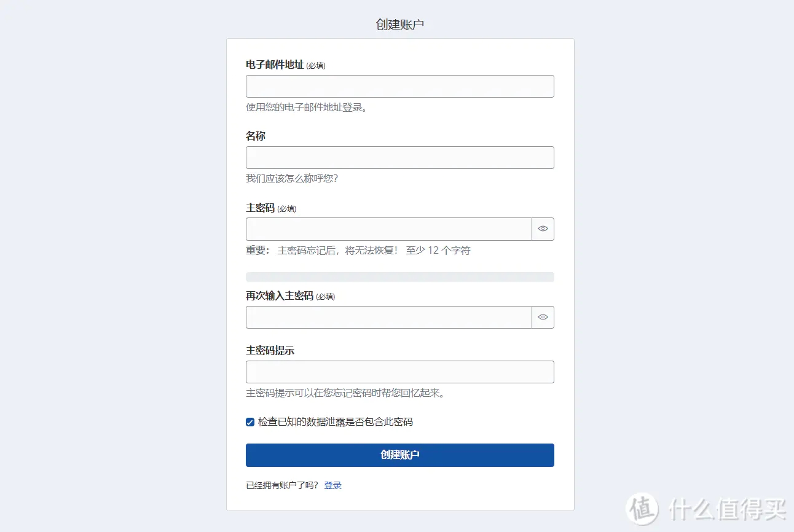Reveal re-entered master password with eye icon
Viewport: 794px width, 532px height.
tap(543, 317)
